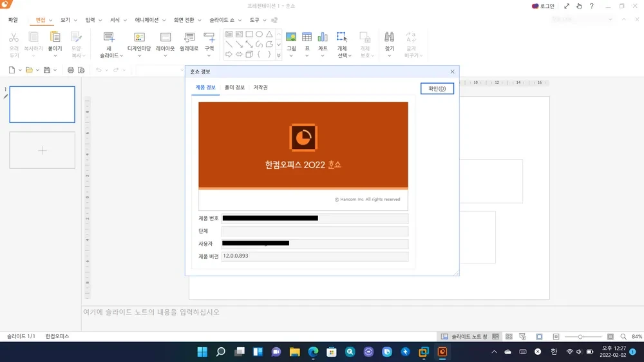Click the open folder icon in quick toolbar

coord(29,70)
